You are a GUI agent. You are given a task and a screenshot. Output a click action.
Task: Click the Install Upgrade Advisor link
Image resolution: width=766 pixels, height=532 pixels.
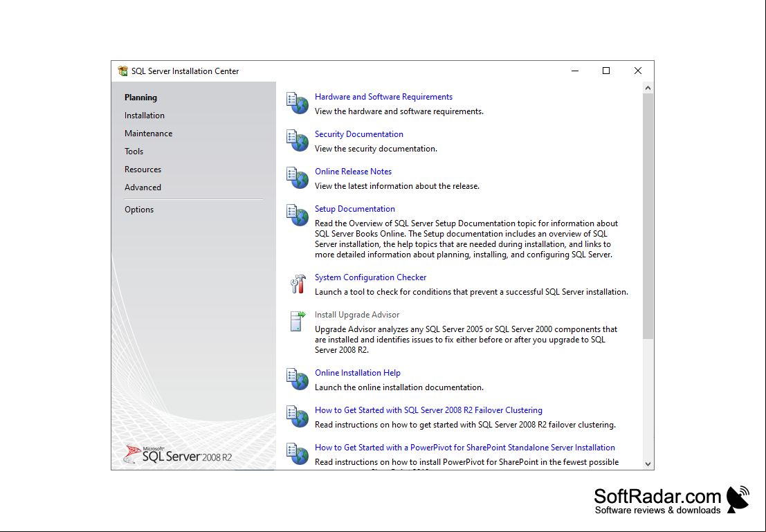tap(357, 315)
